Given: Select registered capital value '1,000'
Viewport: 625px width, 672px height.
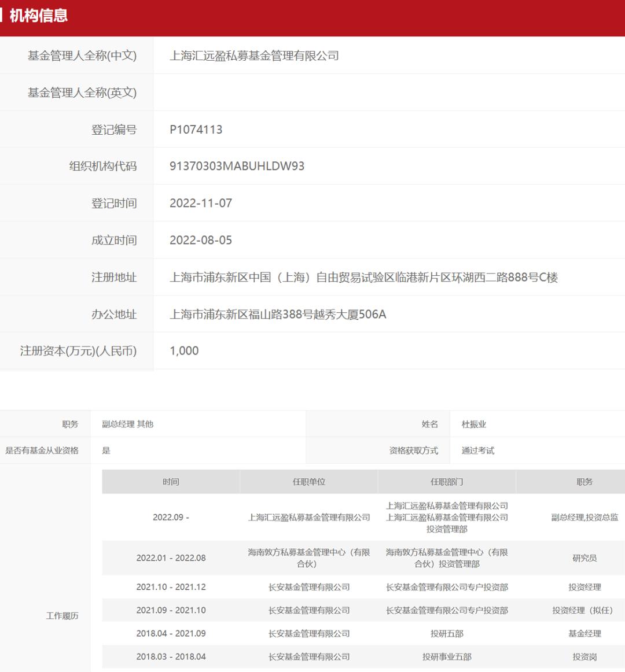Looking at the screenshot, I should click(184, 351).
